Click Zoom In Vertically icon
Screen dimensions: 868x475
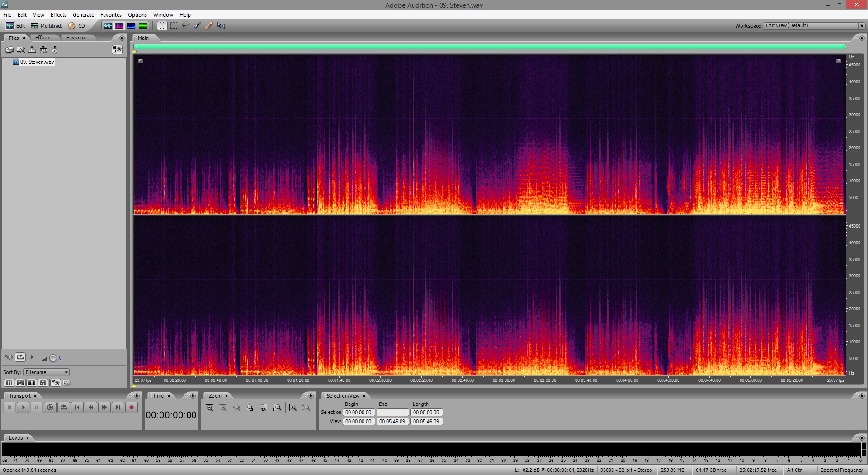292,408
